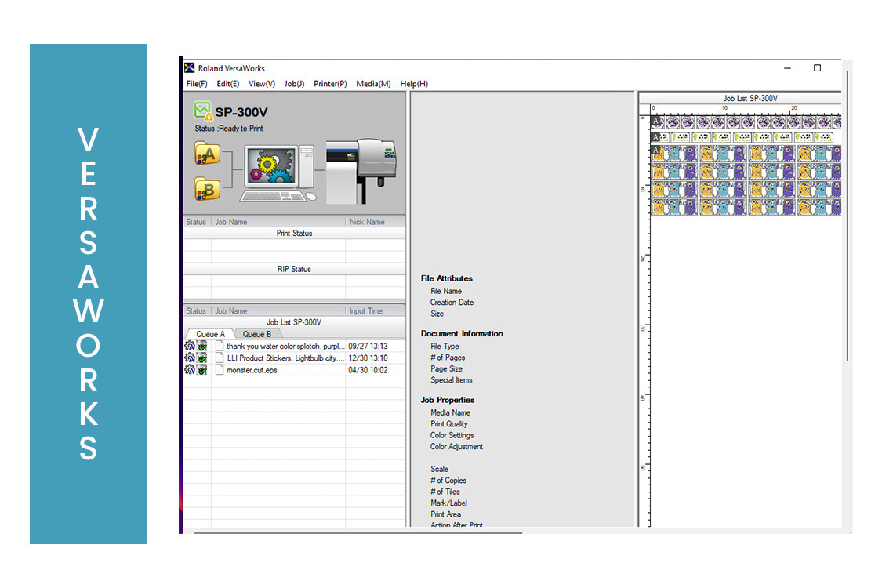Open the File(F) menu

coord(197,84)
